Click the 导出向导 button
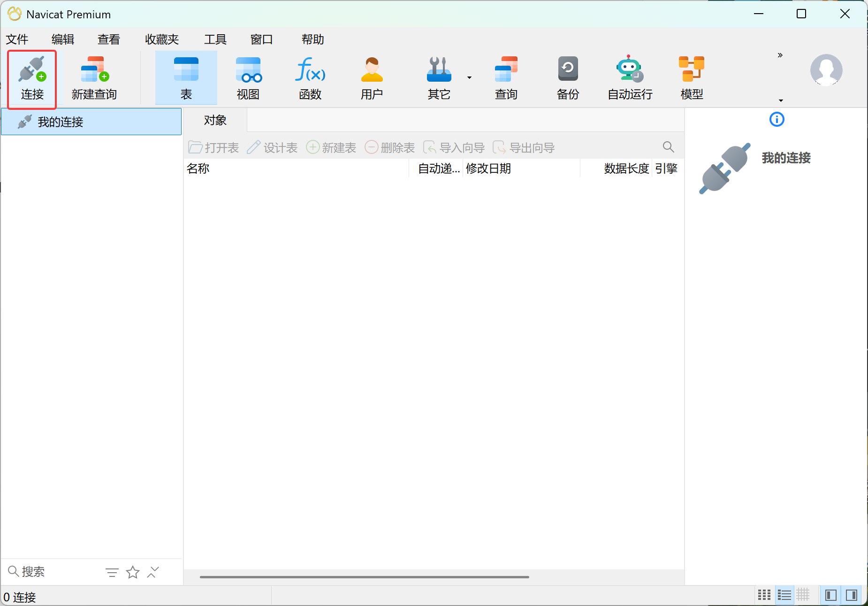This screenshot has height=606, width=868. coord(524,148)
